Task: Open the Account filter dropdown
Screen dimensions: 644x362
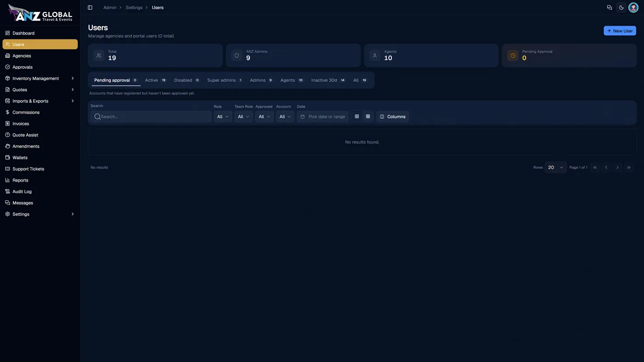Action: point(285,117)
